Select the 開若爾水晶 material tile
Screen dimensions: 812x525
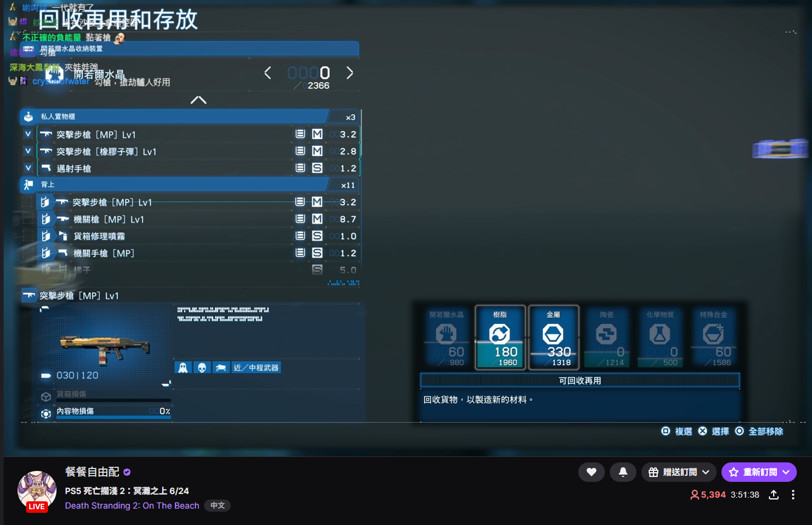(x=446, y=337)
